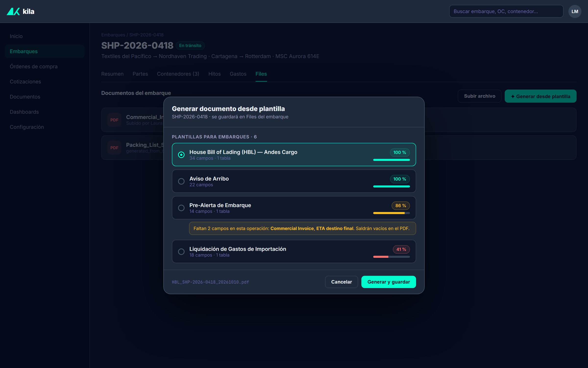588x368 pixels.
Task: Click the 100 % badge on HBL template
Action: tap(400, 153)
